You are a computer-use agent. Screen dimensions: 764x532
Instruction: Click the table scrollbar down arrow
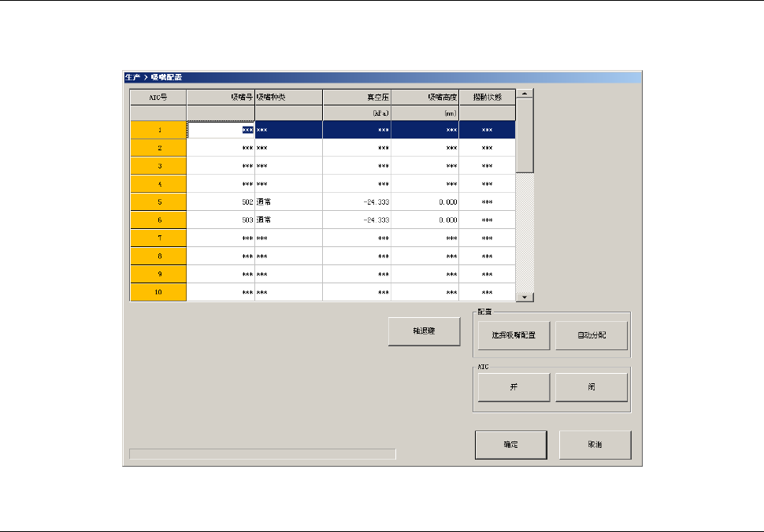(525, 297)
